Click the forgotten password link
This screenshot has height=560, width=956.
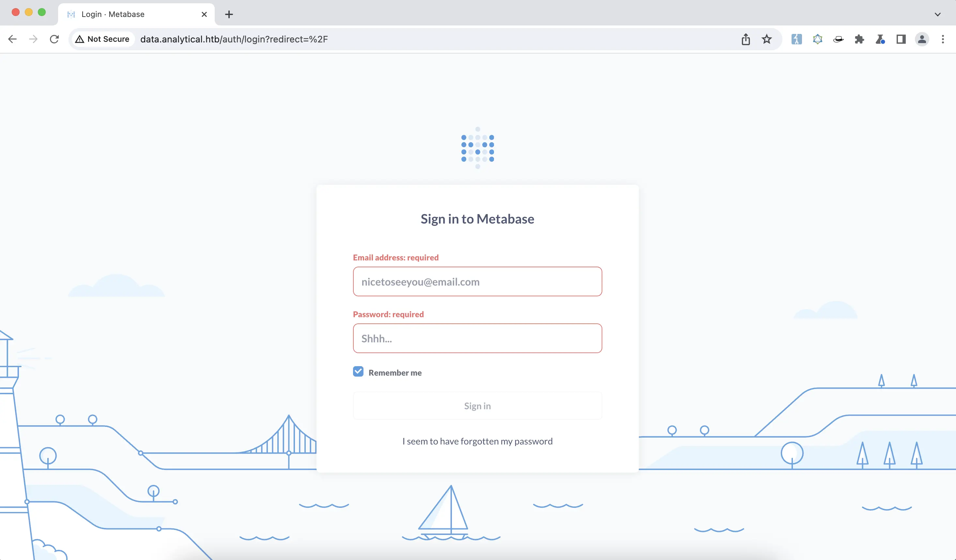click(x=477, y=441)
